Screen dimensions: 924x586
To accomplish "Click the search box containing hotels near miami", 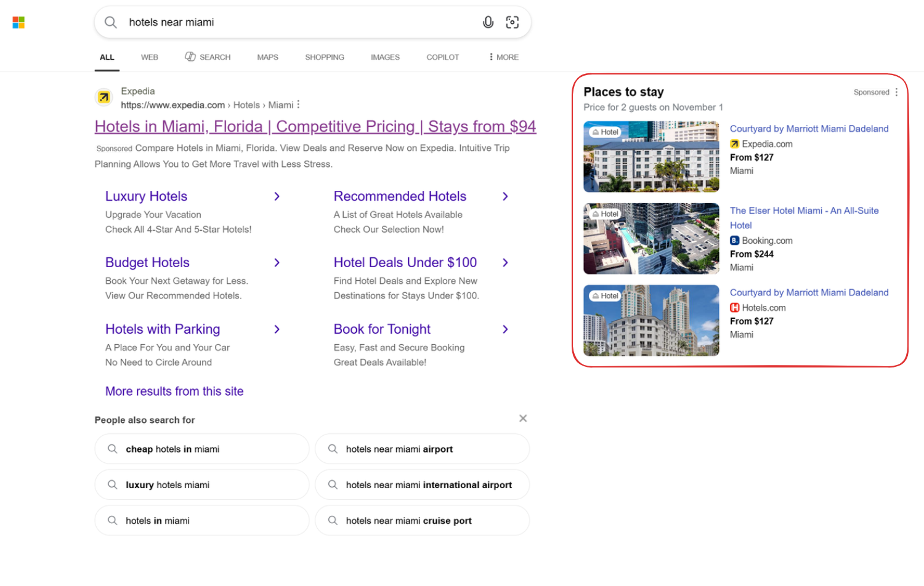I will 313,22.
